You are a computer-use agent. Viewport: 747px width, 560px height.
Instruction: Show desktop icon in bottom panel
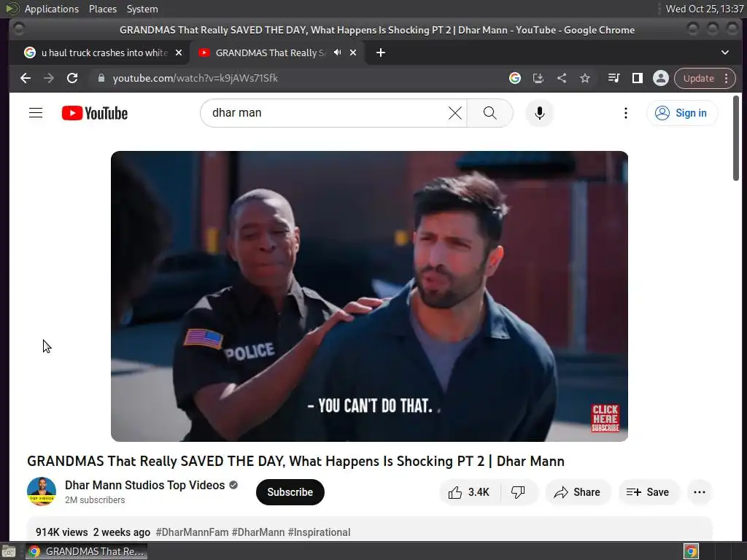click(8, 551)
